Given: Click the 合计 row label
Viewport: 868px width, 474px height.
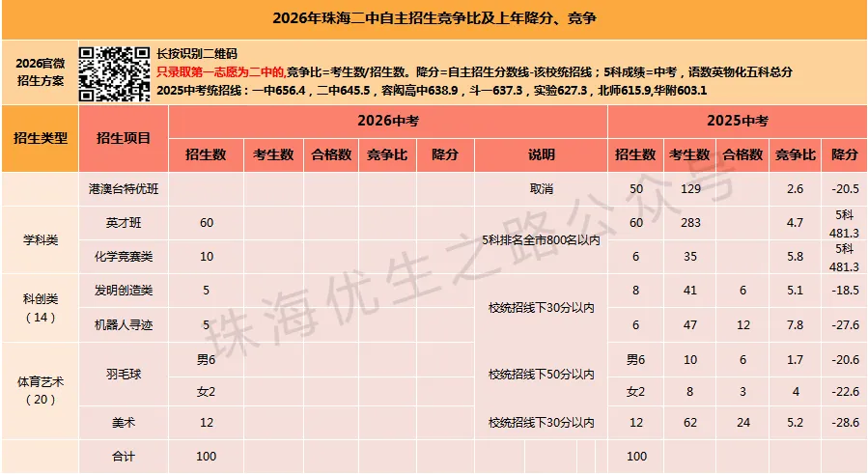Looking at the screenshot, I should click(124, 457).
